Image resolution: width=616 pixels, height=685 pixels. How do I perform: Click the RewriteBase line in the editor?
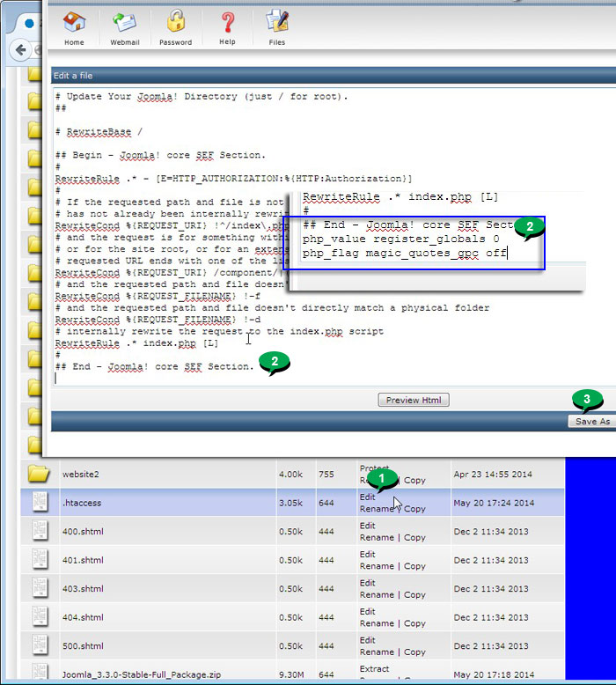(99, 132)
